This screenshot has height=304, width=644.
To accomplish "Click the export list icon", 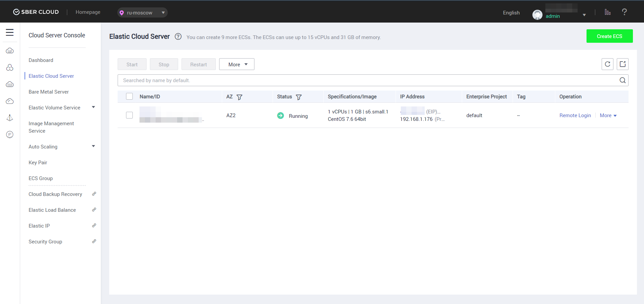I will pyautogui.click(x=622, y=64).
